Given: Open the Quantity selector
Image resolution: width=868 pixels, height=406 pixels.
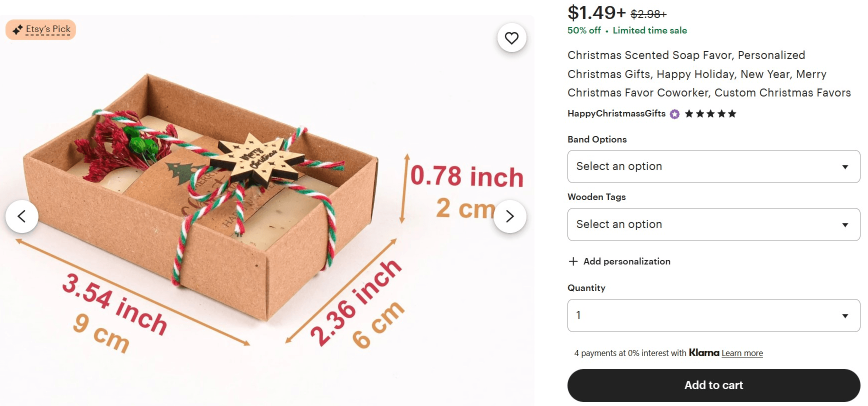Looking at the screenshot, I should click(x=713, y=315).
